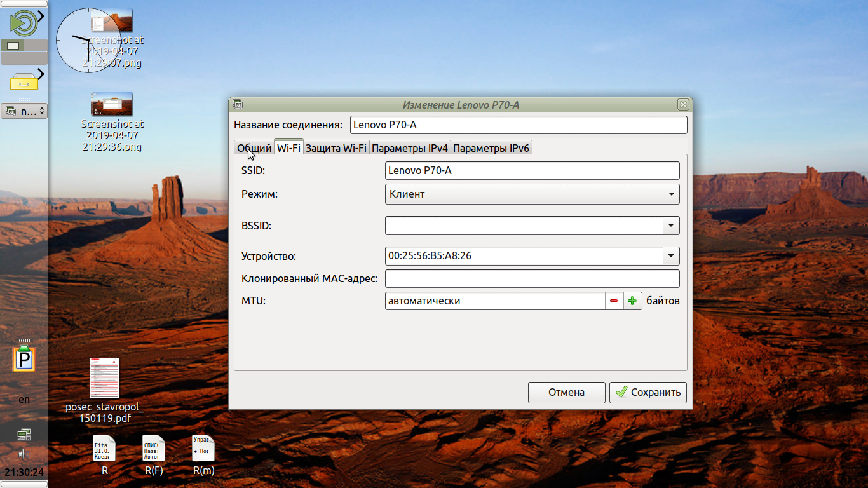Switch to the first workspace in the switcher
The height and width of the screenshot is (488, 868).
pyautogui.click(x=13, y=46)
